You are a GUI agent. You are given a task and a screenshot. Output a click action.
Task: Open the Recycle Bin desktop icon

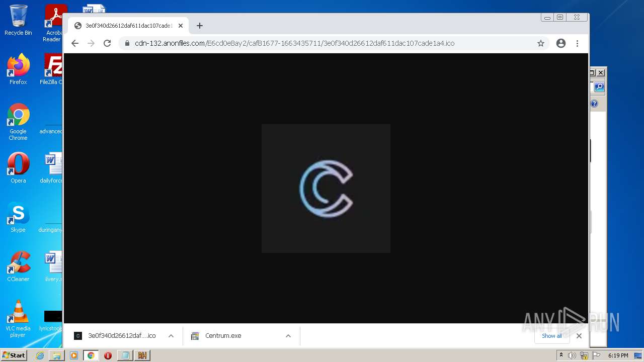(18, 20)
